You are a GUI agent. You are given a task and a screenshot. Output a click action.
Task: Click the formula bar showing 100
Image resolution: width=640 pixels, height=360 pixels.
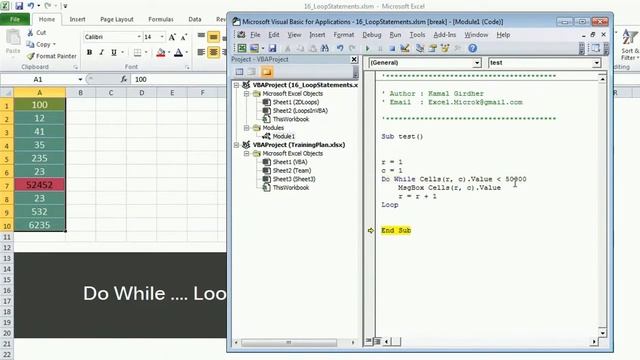[179, 79]
